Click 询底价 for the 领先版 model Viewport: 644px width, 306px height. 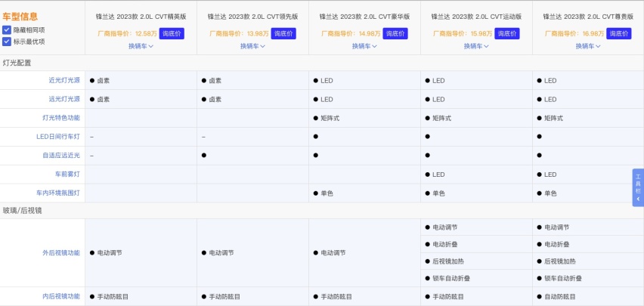[x=283, y=34]
